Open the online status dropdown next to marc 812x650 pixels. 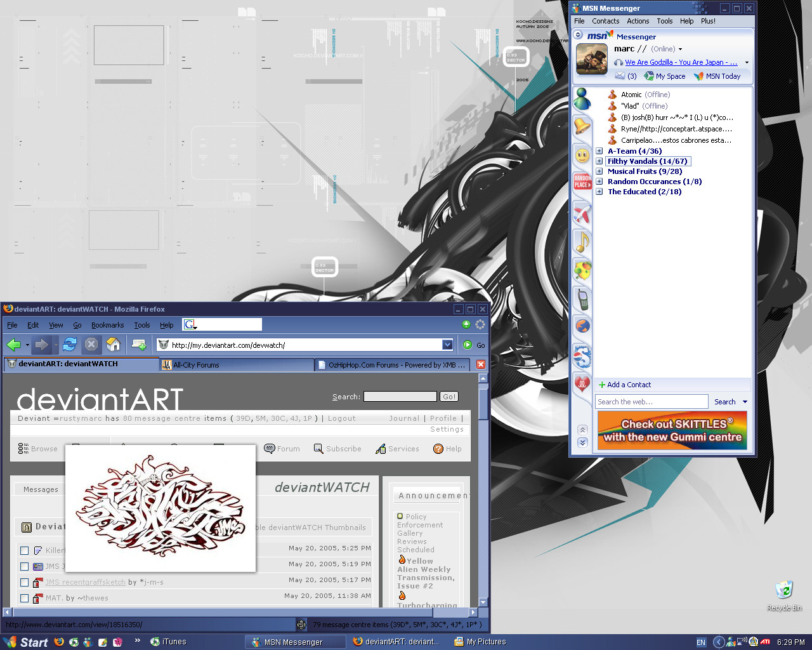[x=680, y=50]
